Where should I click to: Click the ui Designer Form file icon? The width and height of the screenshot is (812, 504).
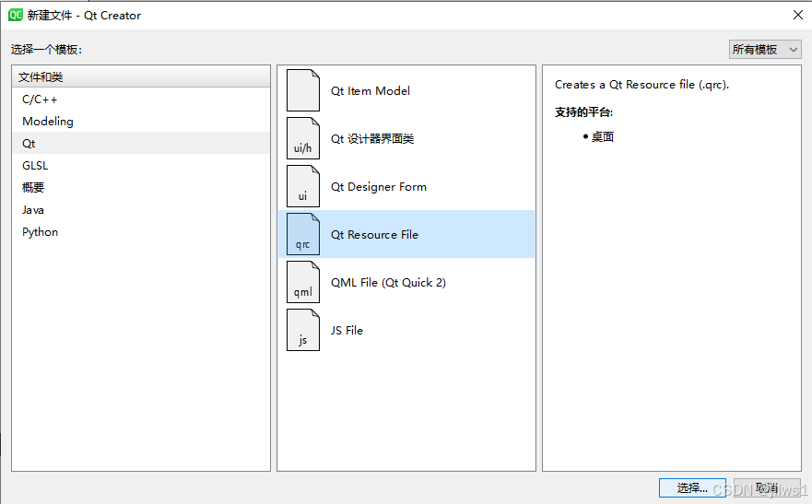click(x=303, y=186)
